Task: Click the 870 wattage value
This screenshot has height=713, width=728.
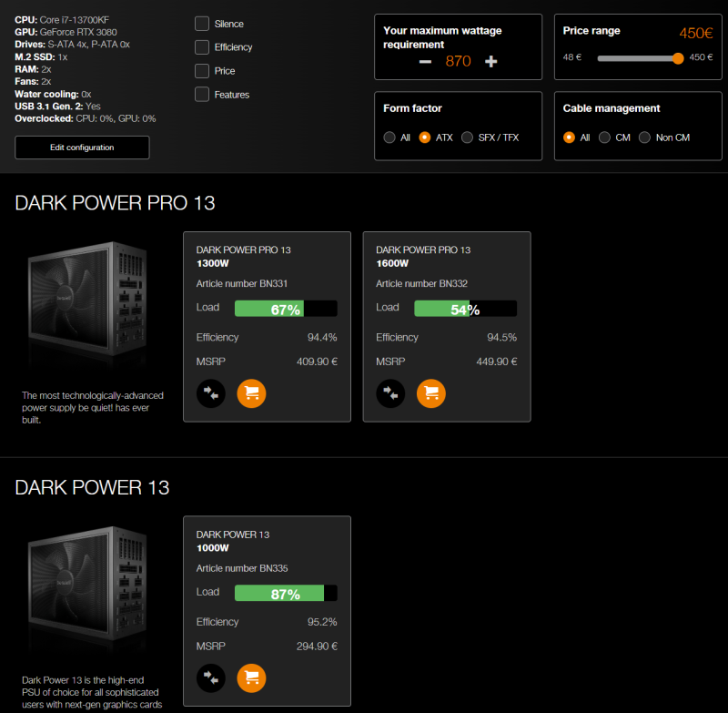Action: click(458, 61)
